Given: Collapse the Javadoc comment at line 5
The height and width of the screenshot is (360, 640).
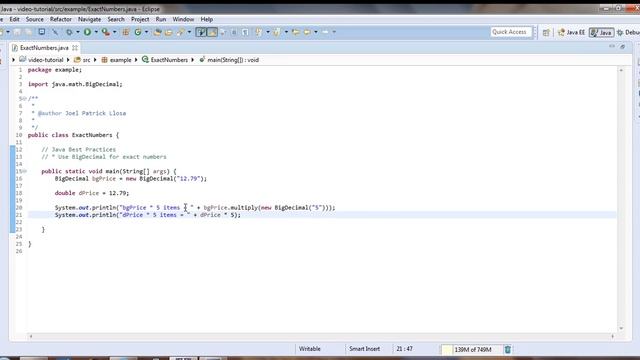Looking at the screenshot, I should tap(25, 98).
